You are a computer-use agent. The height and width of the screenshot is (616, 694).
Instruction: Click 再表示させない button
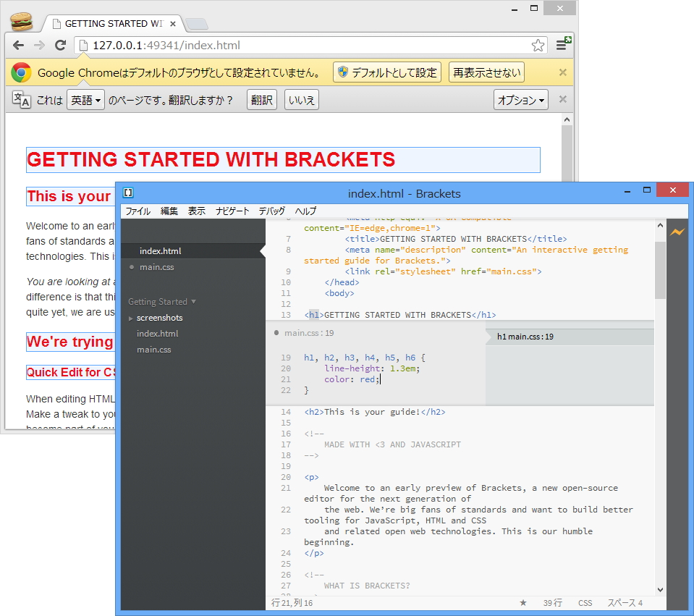(486, 72)
